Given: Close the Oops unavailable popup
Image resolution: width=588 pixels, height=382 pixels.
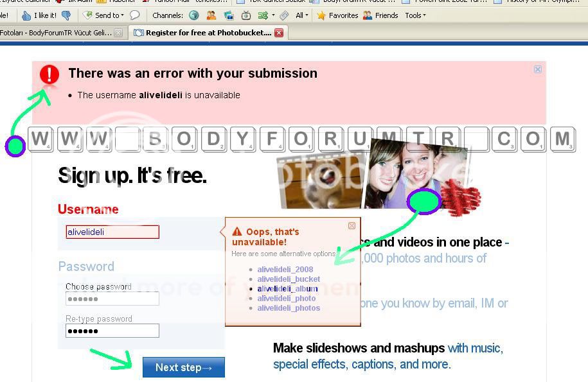Looking at the screenshot, I should [352, 225].
